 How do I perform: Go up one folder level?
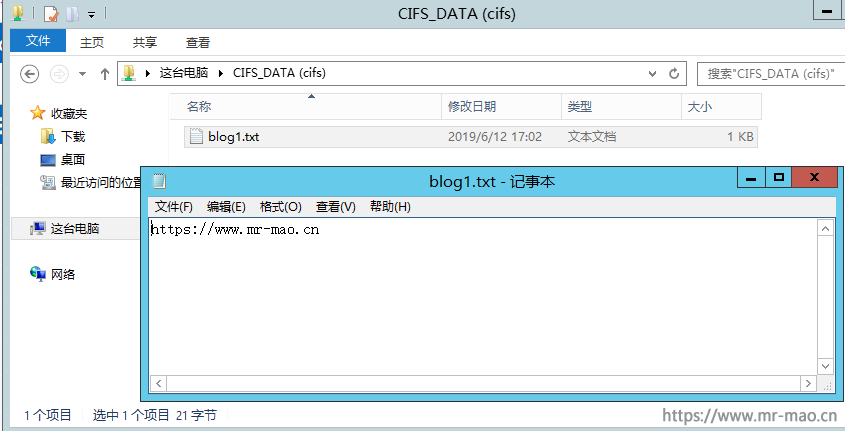105,74
